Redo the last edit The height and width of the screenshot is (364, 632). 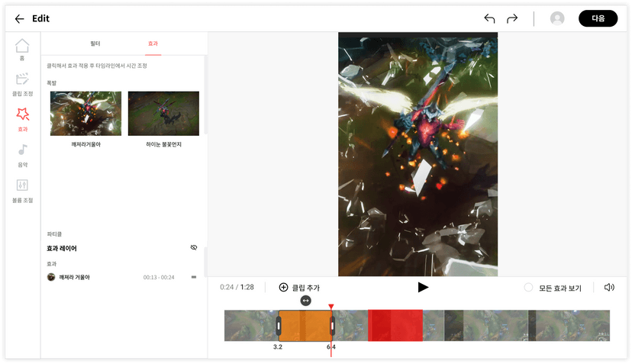click(512, 18)
